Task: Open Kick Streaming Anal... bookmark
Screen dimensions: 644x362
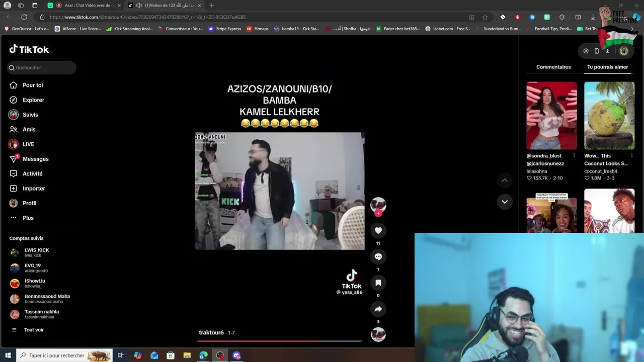Action: [x=129, y=29]
